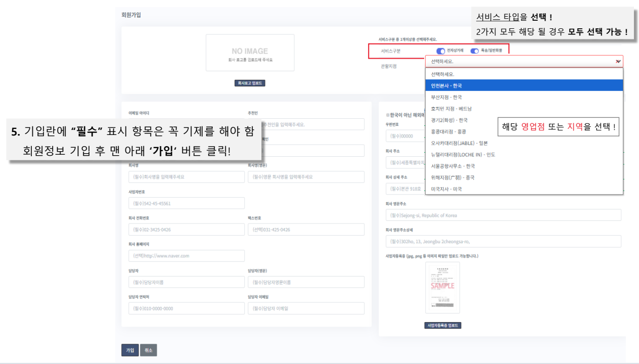
Task: Pick 호치민 지점 - 베트남 option
Action: (x=451, y=109)
